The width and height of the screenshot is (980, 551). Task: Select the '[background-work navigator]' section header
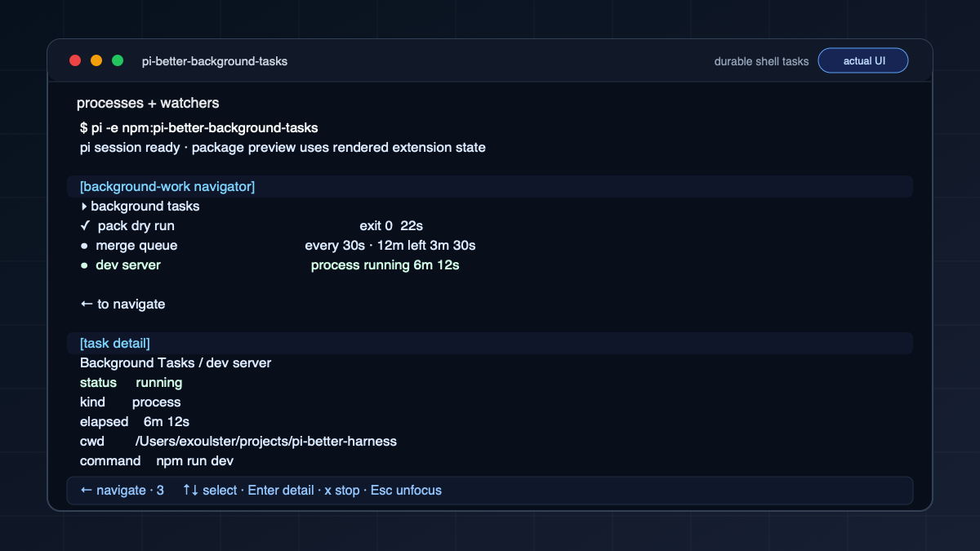[x=489, y=187]
